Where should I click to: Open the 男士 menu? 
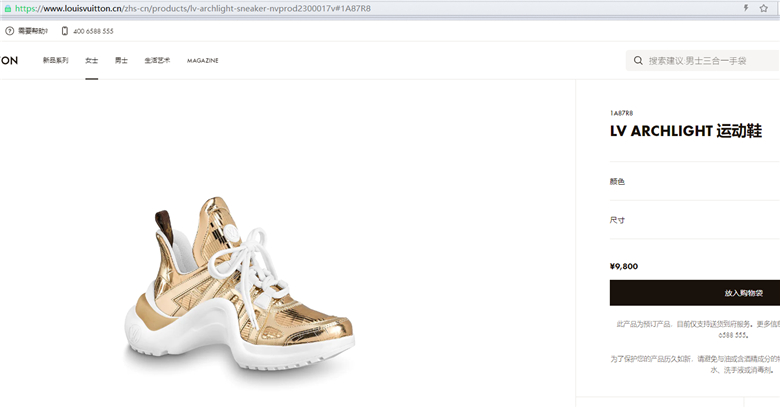tap(121, 60)
